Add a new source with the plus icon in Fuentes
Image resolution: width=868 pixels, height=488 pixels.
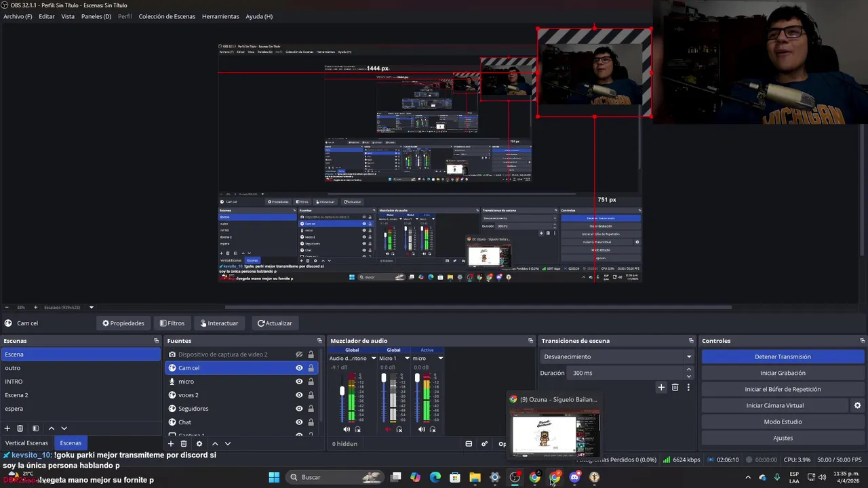(x=171, y=444)
